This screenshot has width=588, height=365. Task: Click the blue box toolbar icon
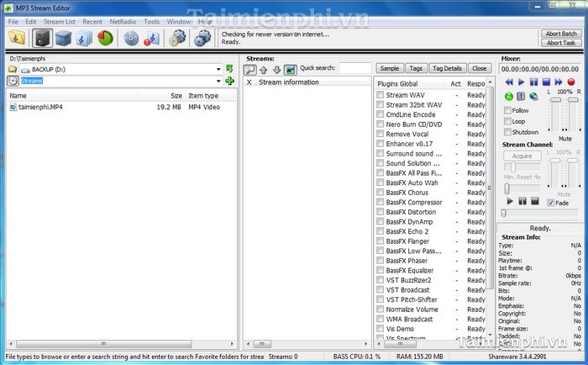point(63,39)
